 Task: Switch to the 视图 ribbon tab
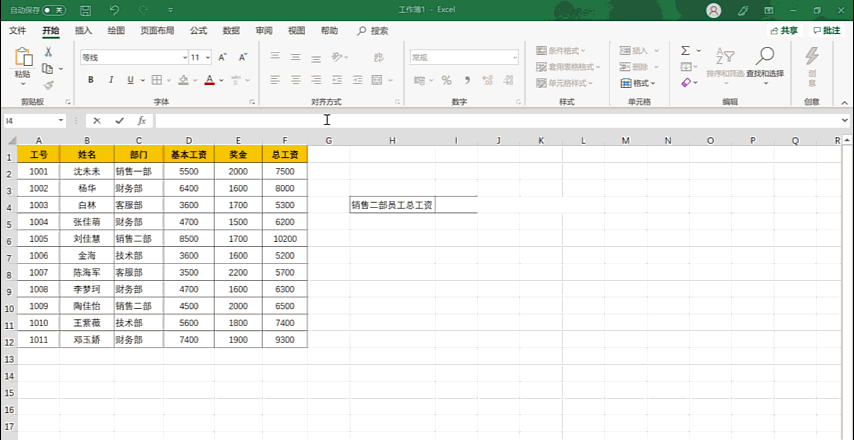pyautogui.click(x=296, y=30)
